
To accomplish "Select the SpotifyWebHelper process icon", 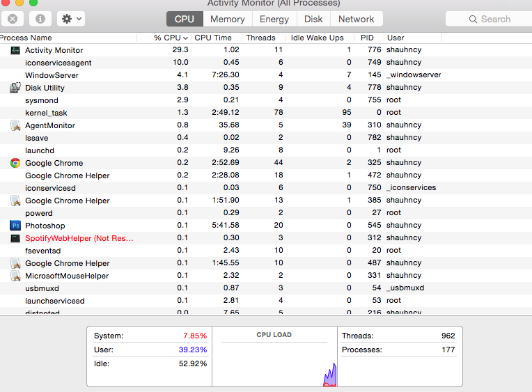I will click(15, 238).
